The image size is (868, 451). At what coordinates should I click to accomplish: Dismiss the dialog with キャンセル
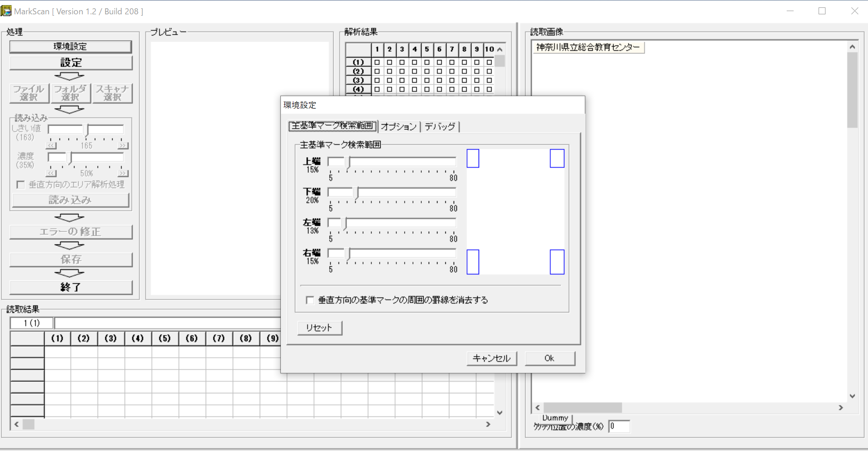pyautogui.click(x=492, y=358)
